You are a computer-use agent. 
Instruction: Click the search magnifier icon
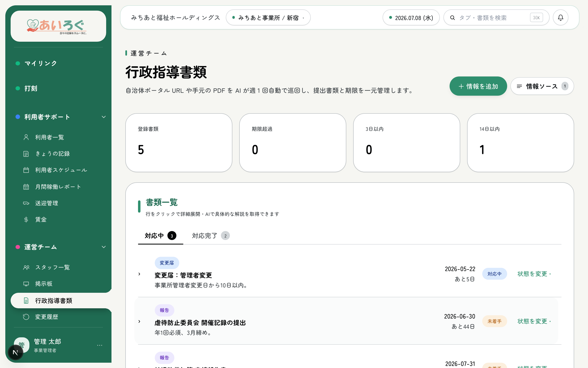452,18
